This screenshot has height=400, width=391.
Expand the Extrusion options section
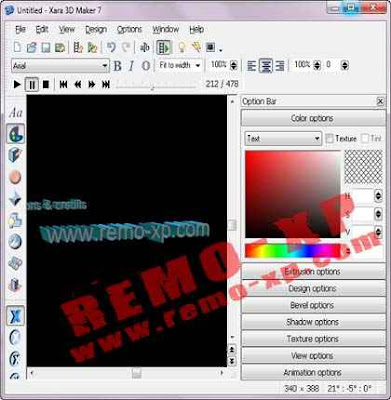pos(313,272)
